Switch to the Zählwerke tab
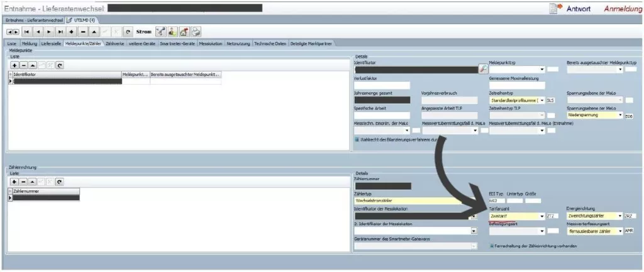The height and width of the screenshot is (272, 644). coord(115,43)
